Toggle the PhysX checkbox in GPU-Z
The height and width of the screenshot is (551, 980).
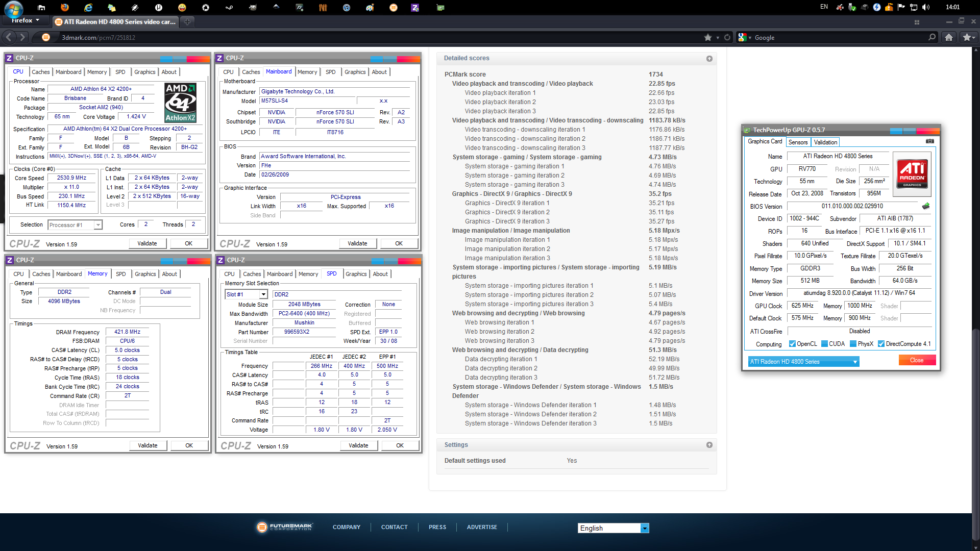tap(853, 344)
